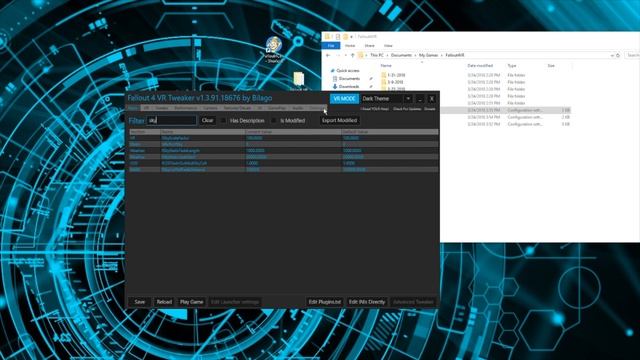Open the Share ribbon tab in File Explorer
The image size is (640, 360).
(369, 46)
